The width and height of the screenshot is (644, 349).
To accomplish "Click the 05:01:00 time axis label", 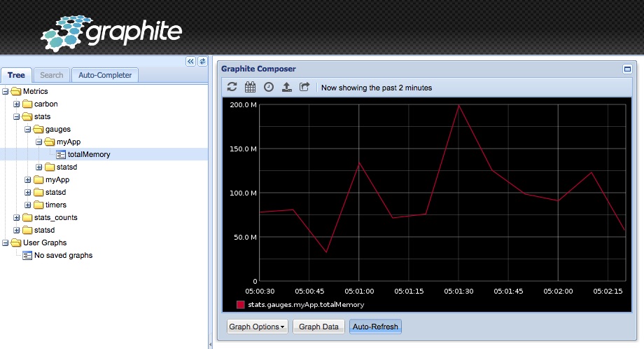I will coord(359,292).
